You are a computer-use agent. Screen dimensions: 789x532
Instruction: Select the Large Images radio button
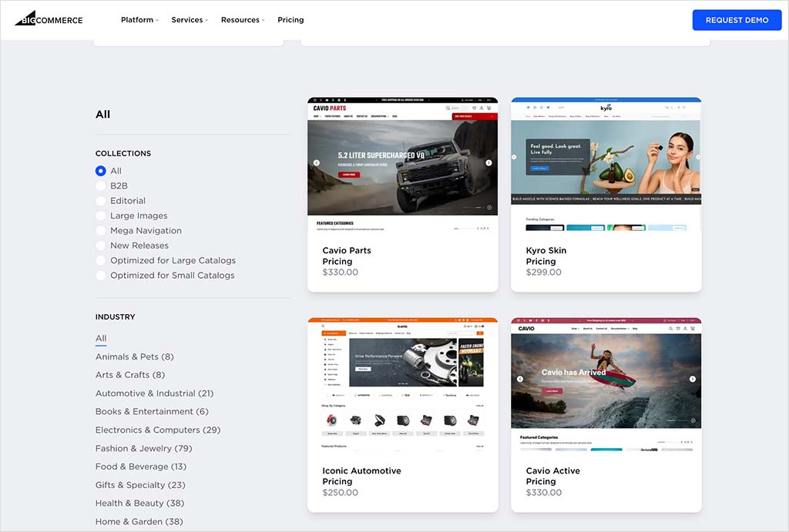coord(101,216)
